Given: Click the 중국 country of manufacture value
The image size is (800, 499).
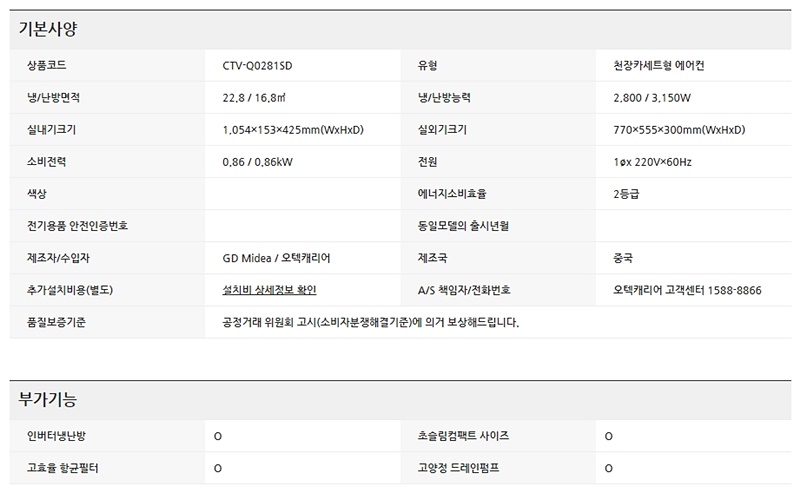Looking at the screenshot, I should (x=623, y=258).
